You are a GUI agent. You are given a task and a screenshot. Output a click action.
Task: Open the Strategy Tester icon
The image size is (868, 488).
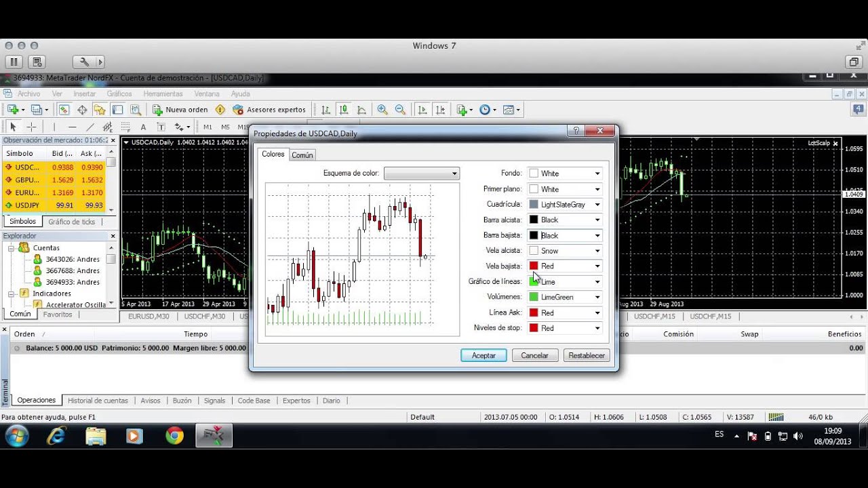[x=136, y=109]
